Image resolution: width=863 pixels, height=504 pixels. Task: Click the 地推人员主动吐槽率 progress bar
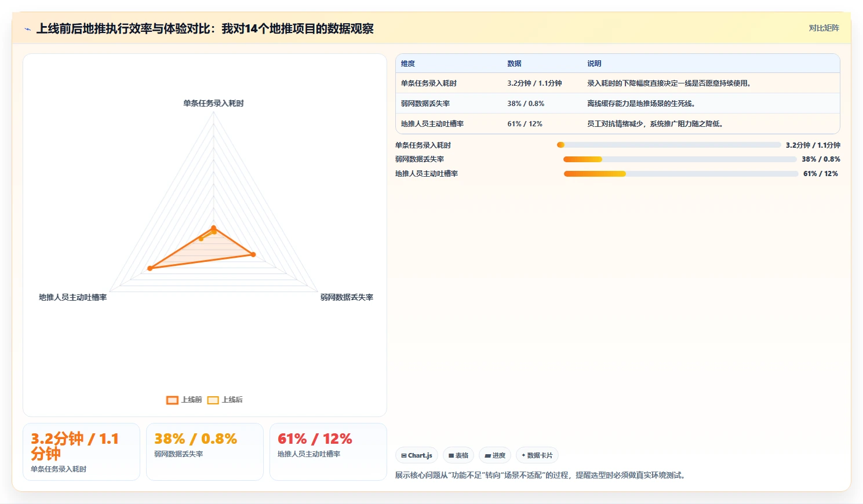click(x=681, y=174)
